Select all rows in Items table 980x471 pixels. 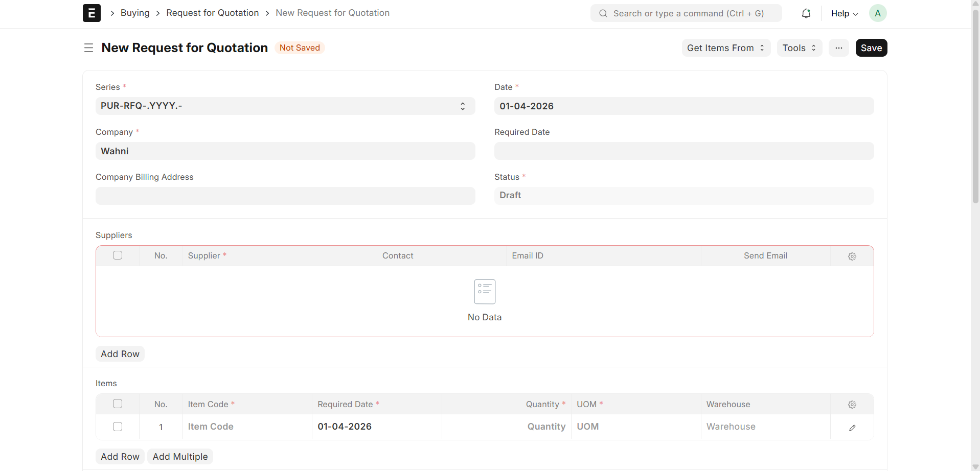coord(118,404)
